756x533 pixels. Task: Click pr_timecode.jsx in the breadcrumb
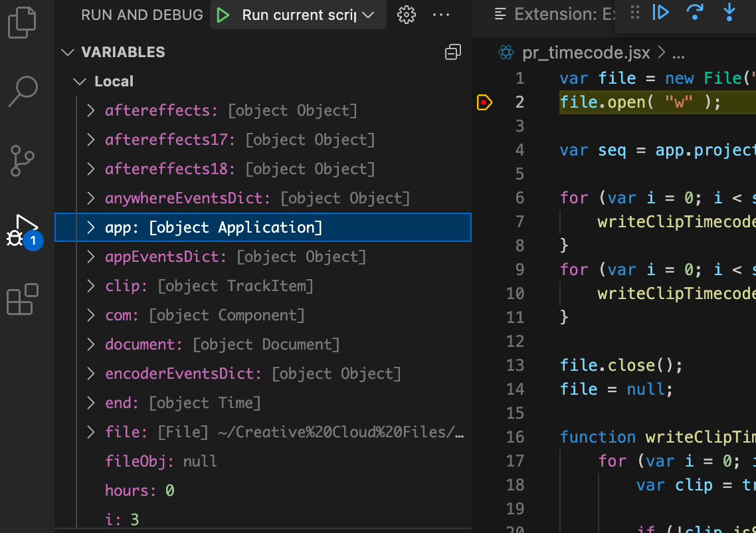click(586, 53)
